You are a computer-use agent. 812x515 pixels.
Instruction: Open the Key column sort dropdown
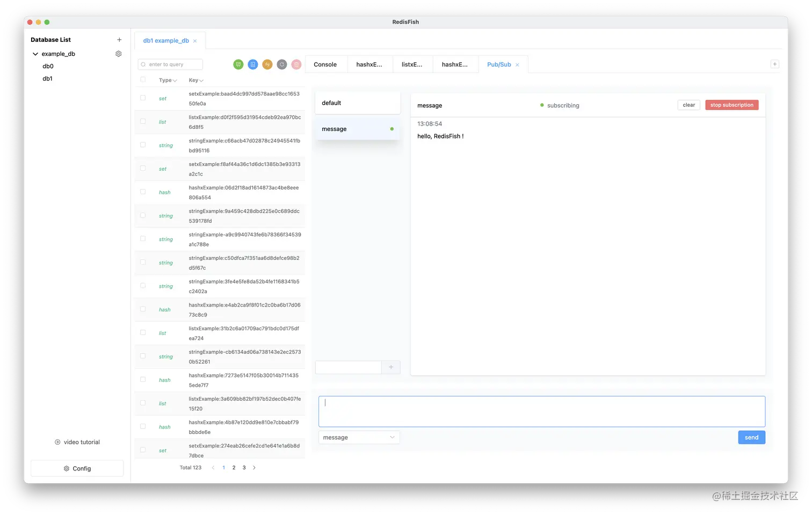pyautogui.click(x=201, y=81)
